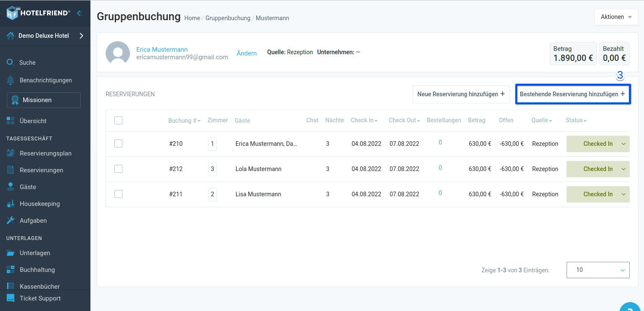
Task: Go to Gruppenbuchung breadcrumb
Action: [x=228, y=18]
